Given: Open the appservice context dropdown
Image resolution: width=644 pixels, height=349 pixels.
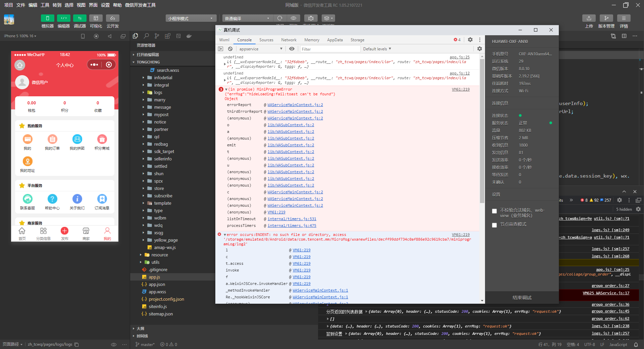Looking at the screenshot, I should pos(261,49).
